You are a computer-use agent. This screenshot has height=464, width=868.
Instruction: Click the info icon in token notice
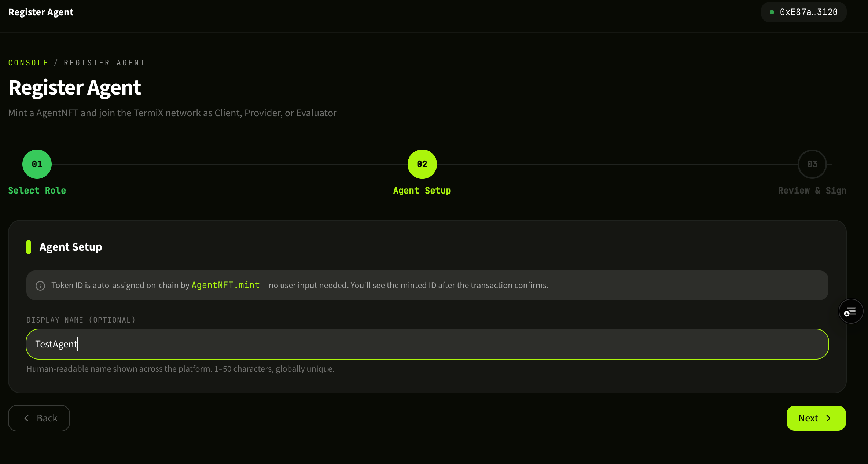point(40,286)
